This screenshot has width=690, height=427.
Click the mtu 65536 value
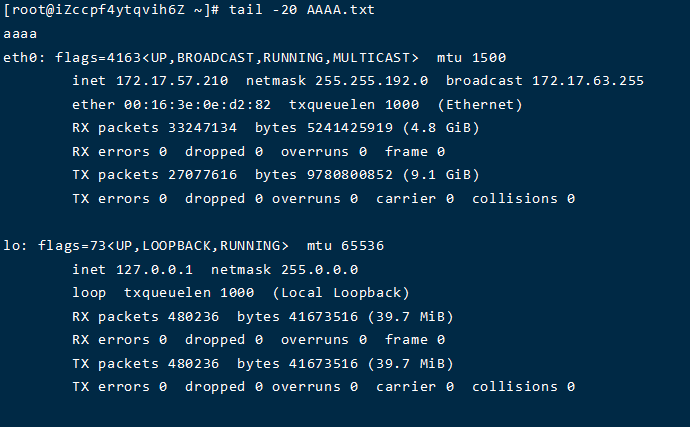tap(358, 245)
